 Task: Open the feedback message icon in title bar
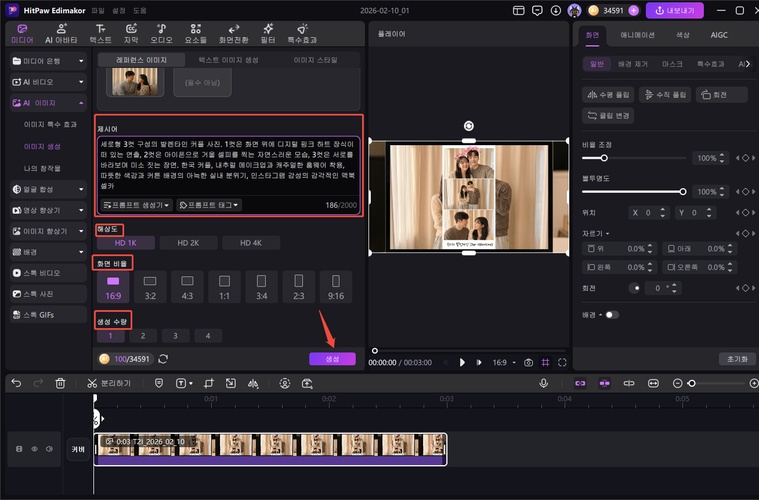coord(537,10)
